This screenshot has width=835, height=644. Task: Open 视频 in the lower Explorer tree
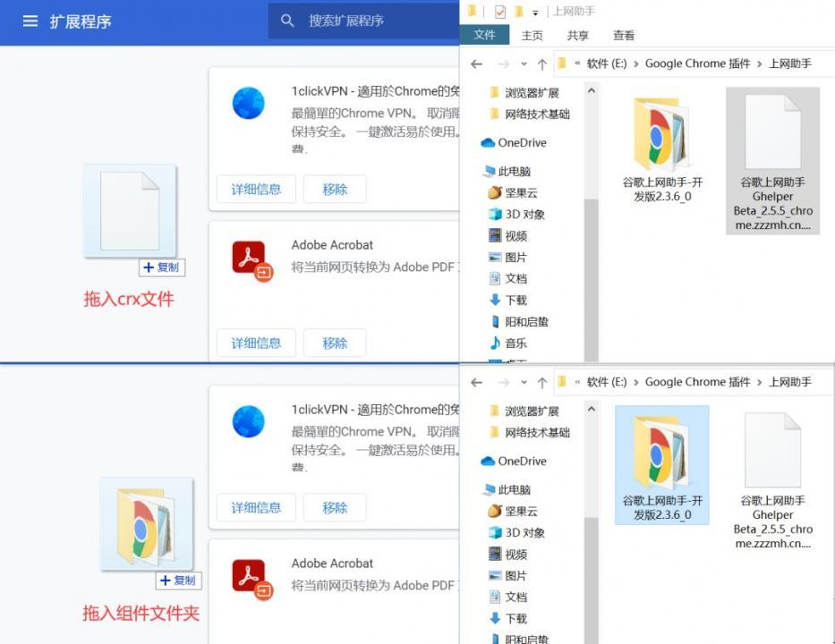508,554
